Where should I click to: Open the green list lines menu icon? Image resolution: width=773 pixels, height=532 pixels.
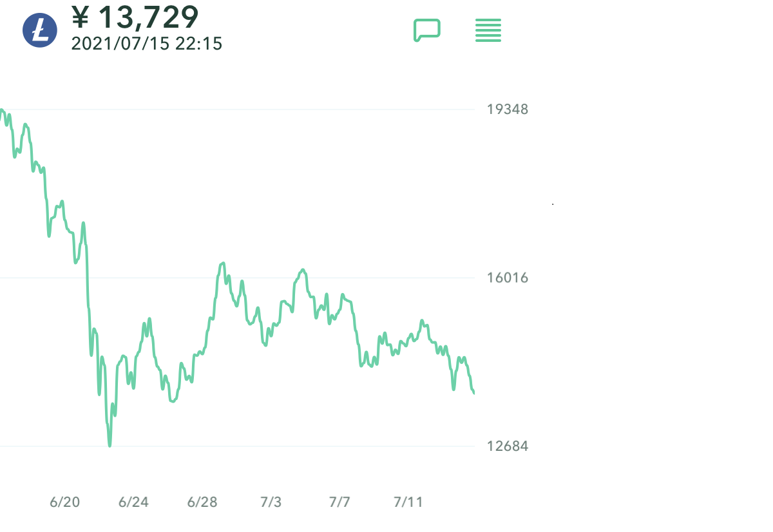[488, 30]
